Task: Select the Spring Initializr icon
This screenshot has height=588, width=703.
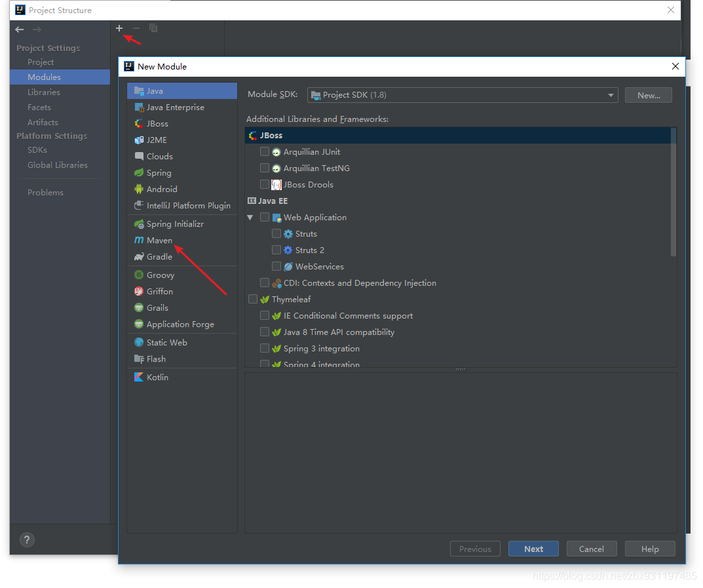Action: [x=139, y=224]
